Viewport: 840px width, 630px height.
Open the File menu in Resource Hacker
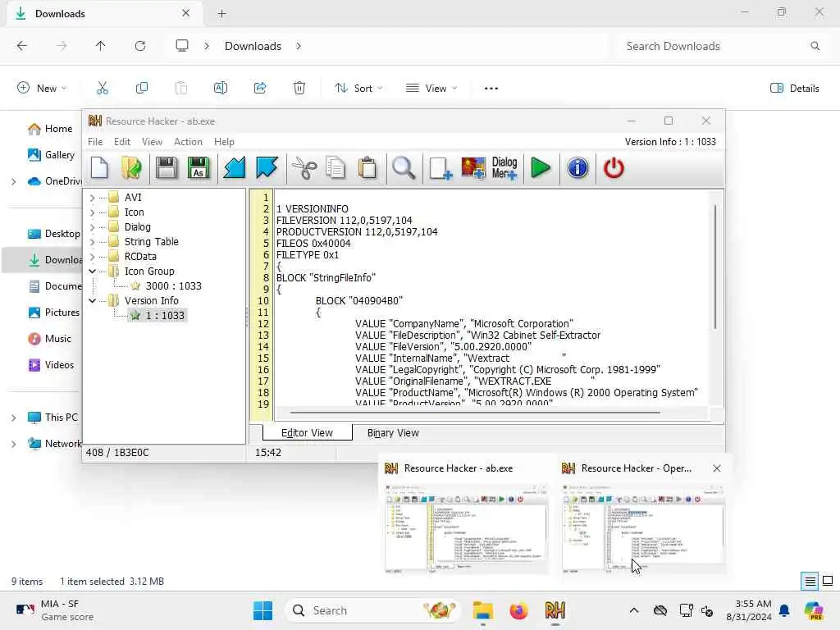[95, 141]
